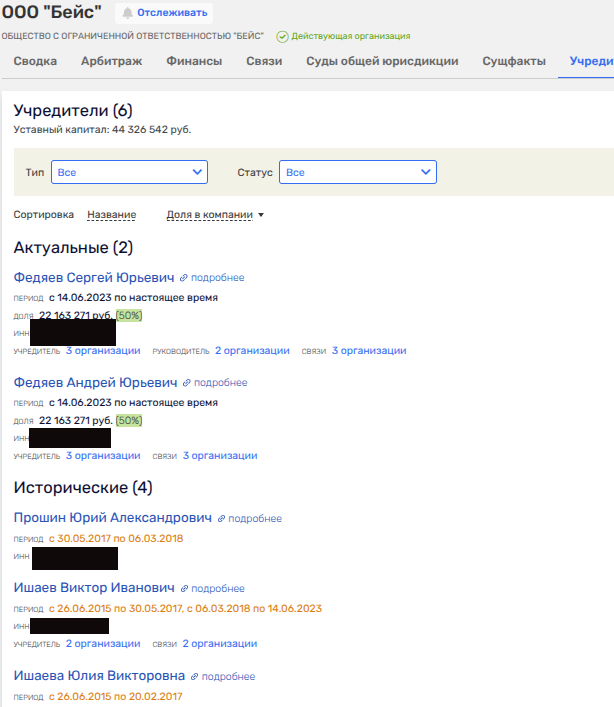Open the Сущфакты tab

pyautogui.click(x=514, y=62)
